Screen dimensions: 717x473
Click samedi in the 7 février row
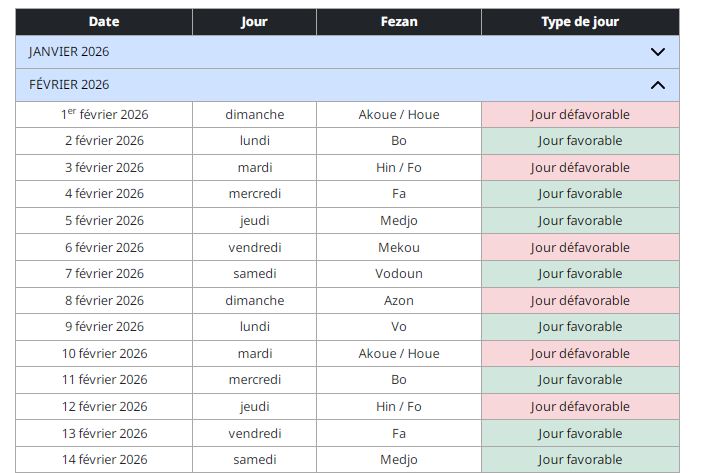coord(255,274)
